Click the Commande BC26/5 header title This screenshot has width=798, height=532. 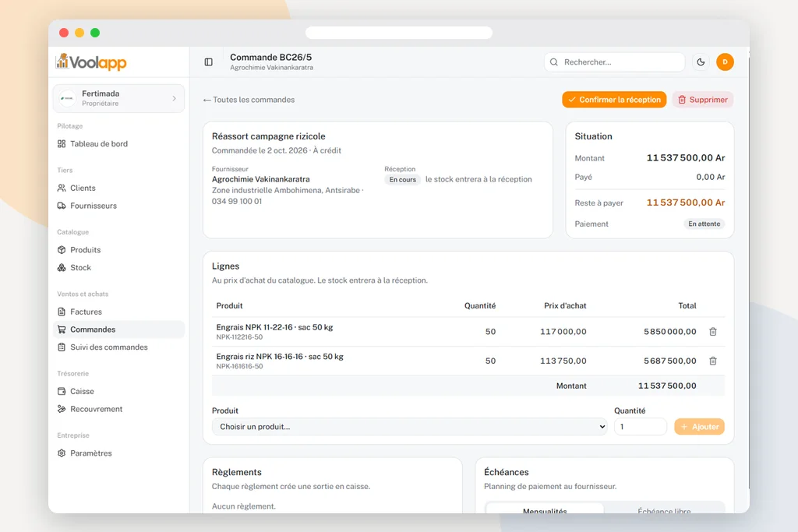(270, 58)
